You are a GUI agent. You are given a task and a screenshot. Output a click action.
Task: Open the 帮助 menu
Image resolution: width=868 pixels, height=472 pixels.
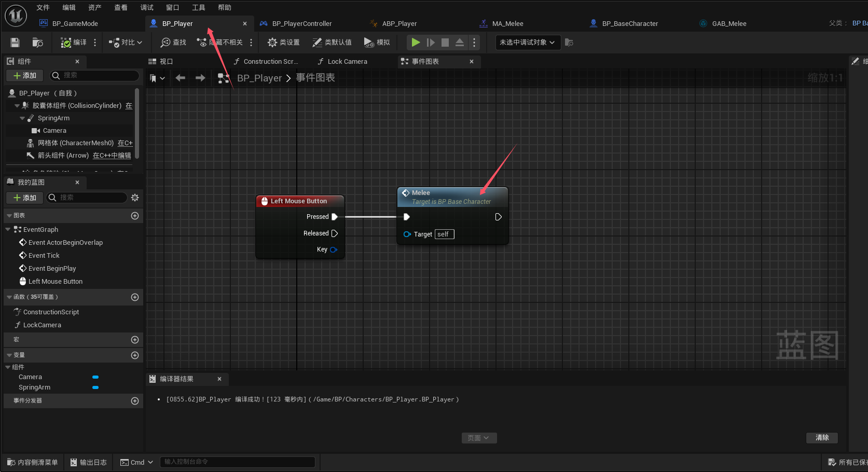[225, 7]
